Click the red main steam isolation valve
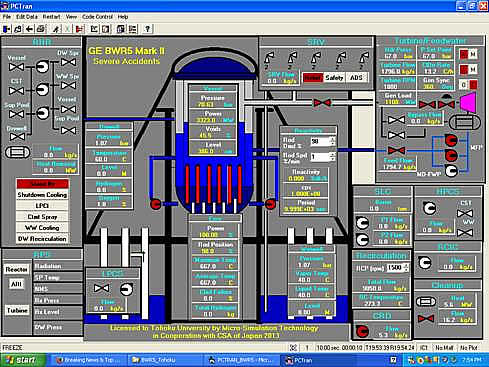Image resolution: width=489 pixels, height=367 pixels. pyautogui.click(x=322, y=103)
